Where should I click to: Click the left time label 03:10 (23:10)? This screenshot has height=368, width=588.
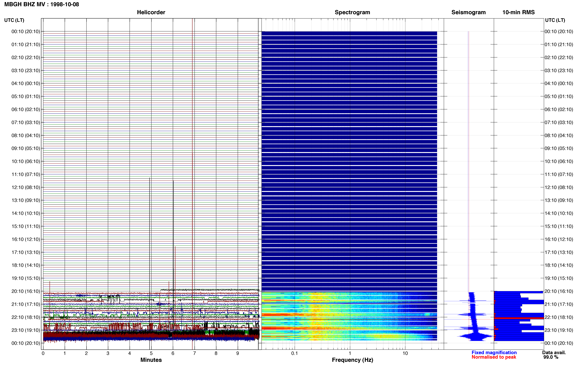click(26, 70)
